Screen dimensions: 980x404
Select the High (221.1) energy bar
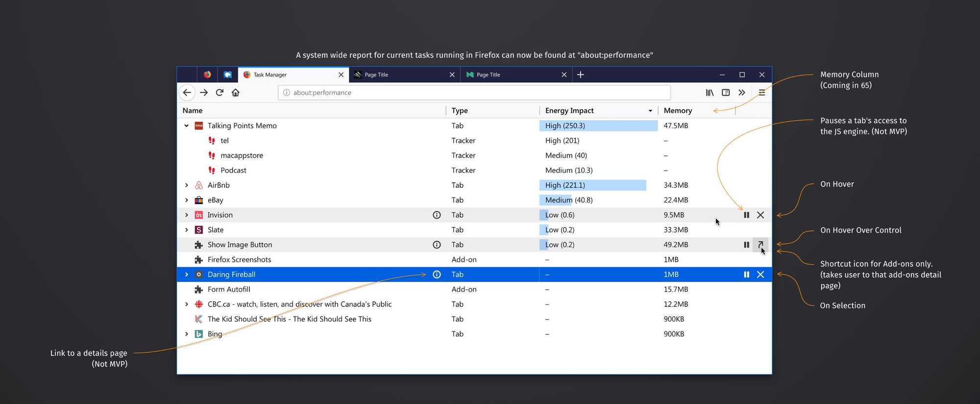593,185
